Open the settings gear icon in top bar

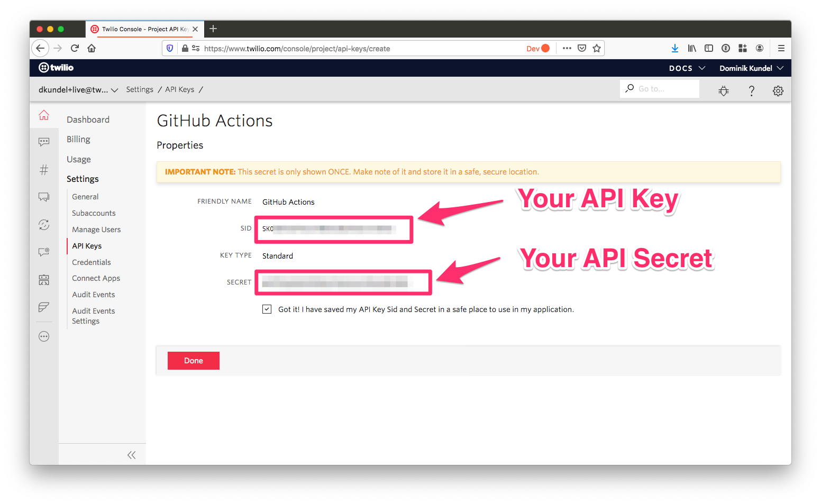(778, 90)
